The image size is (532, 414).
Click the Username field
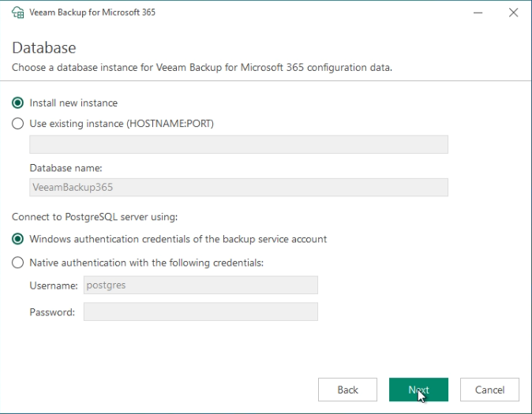tap(200, 285)
